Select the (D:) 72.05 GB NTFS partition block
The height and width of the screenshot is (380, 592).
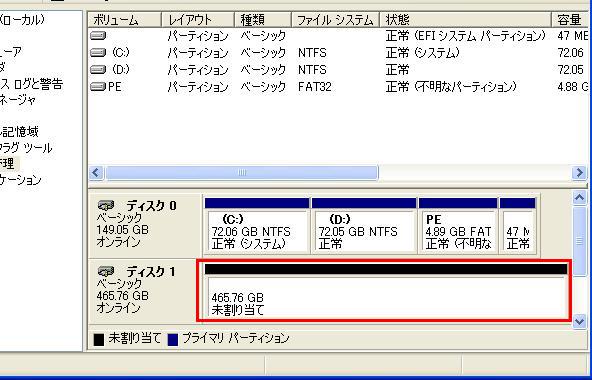[x=364, y=227]
